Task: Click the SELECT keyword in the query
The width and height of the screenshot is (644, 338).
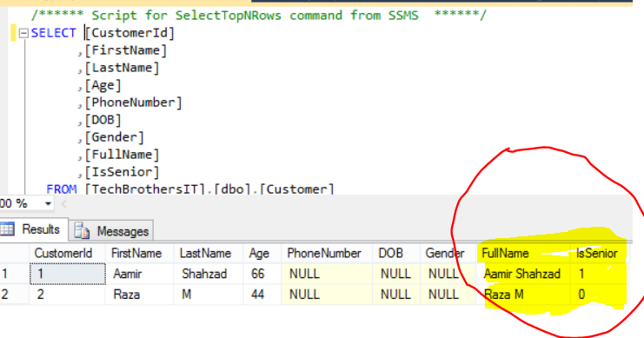Action: [x=54, y=33]
